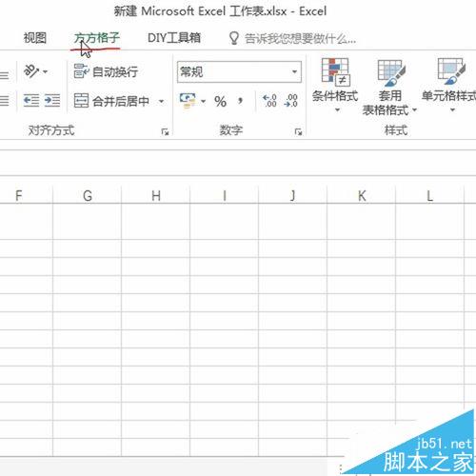Apply percent style format
476x476 pixels.
pos(220,102)
